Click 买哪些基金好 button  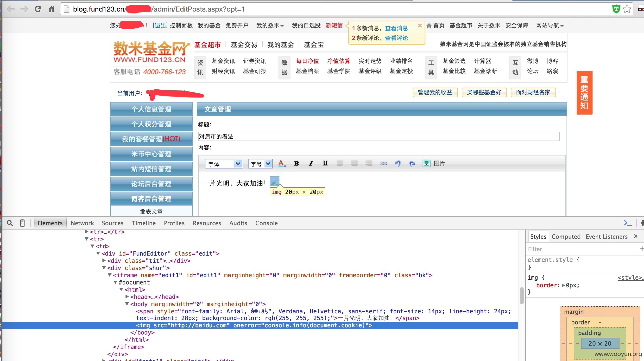tap(484, 92)
